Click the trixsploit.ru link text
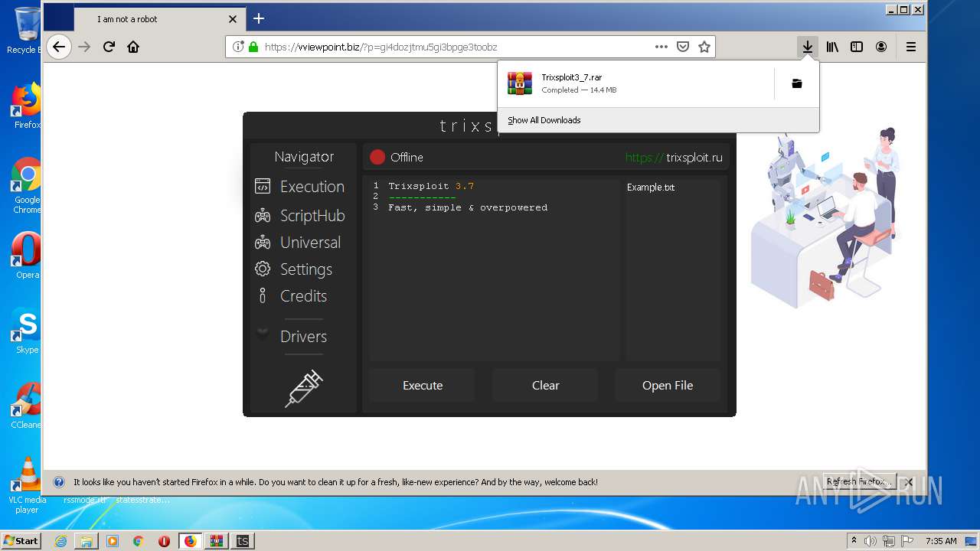 click(694, 158)
